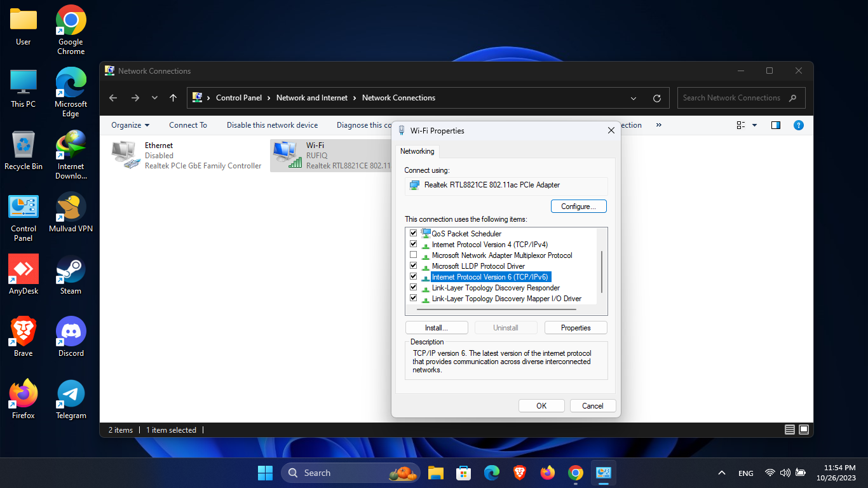The image size is (868, 488).
Task: Switch to large icons view in status bar
Action: coord(804,430)
